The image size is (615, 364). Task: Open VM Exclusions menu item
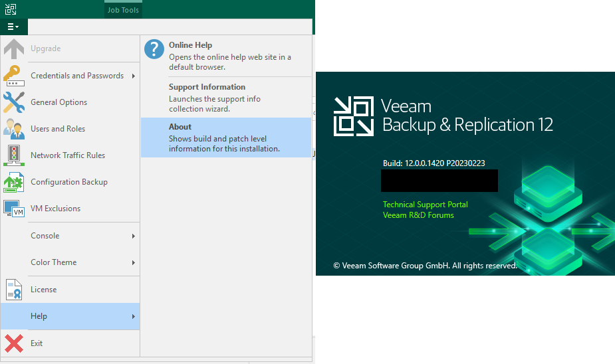coord(70,209)
